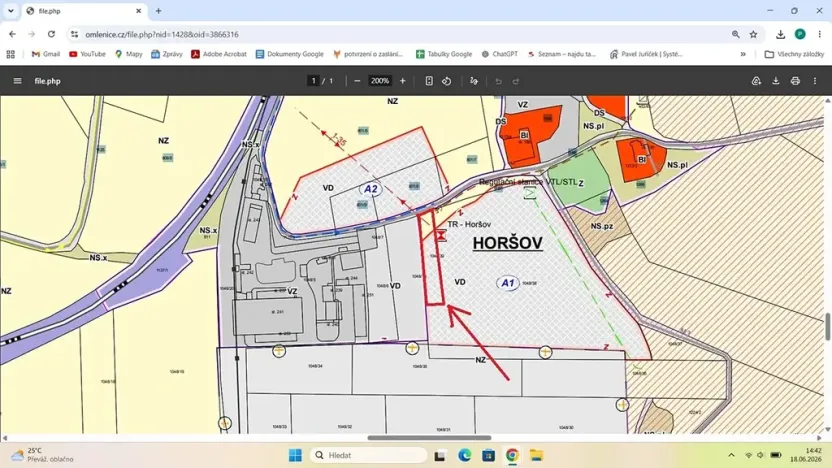Click the file.php document title

[x=47, y=81]
